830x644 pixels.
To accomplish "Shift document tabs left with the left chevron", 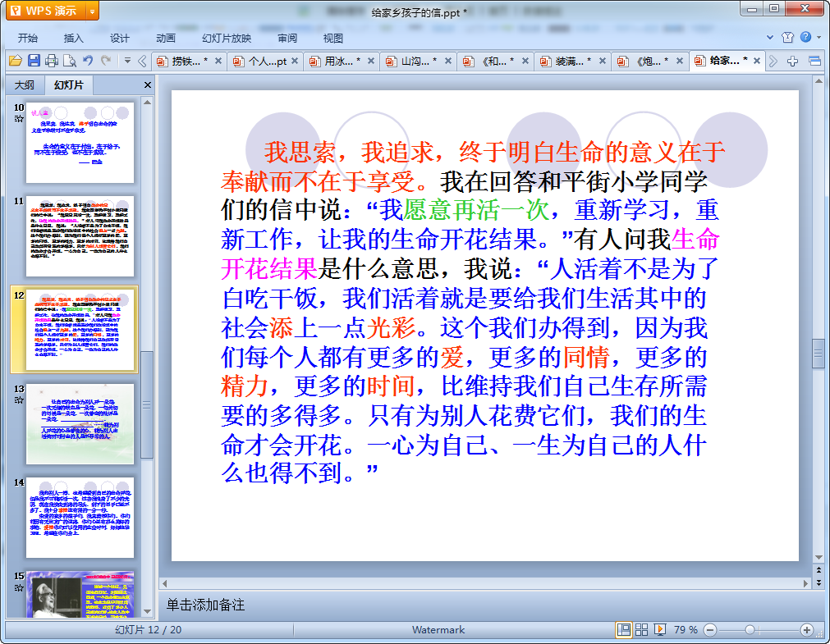I will 142,62.
